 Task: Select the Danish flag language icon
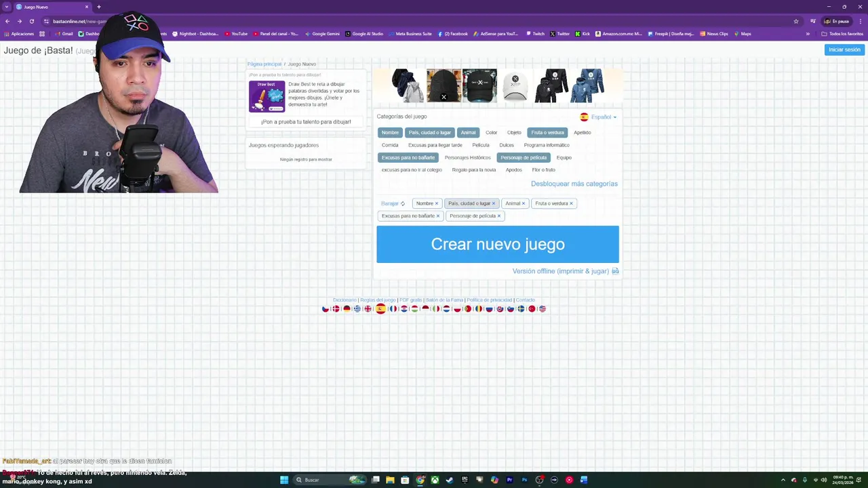tap(336, 308)
